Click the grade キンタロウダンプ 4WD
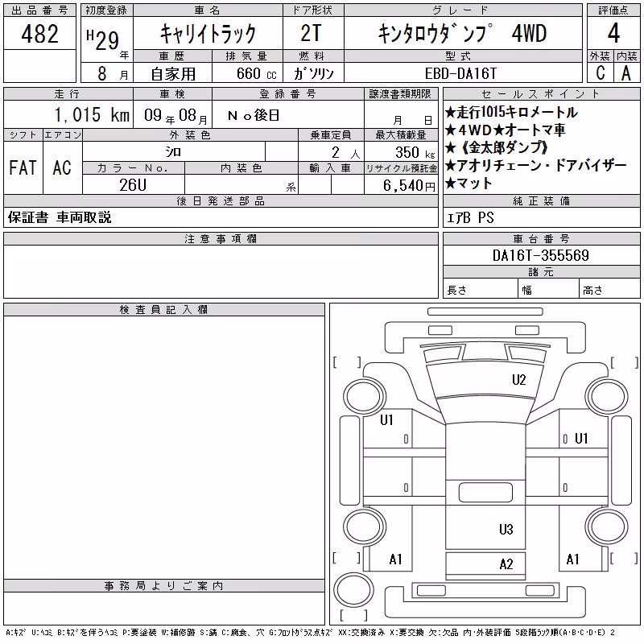The width and height of the screenshot is (644, 644). (462, 33)
